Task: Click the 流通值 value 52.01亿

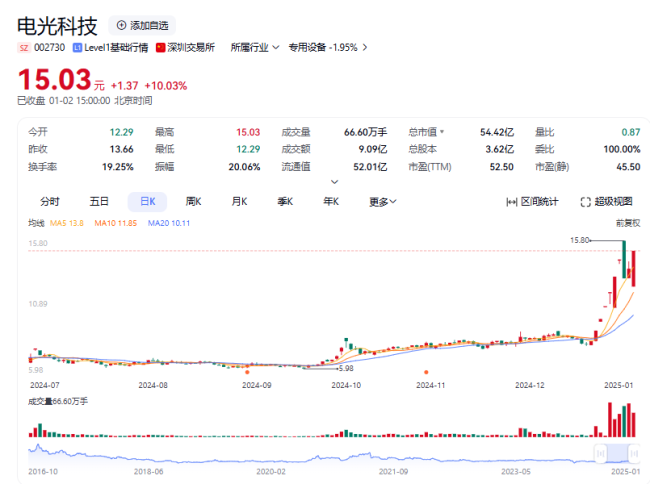Action: [370, 167]
